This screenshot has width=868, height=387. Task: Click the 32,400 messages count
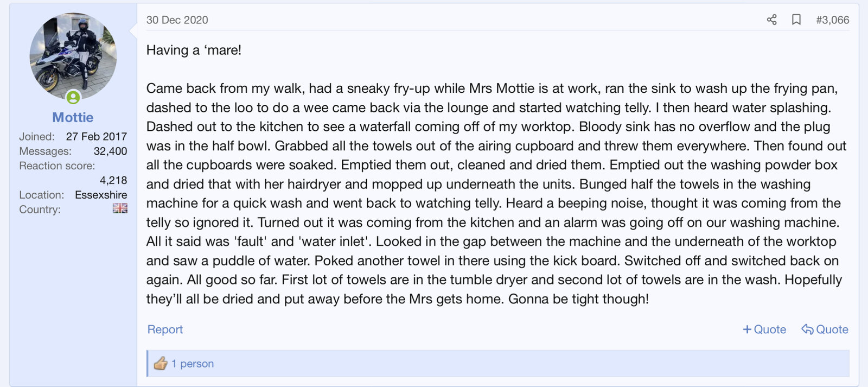click(x=110, y=151)
